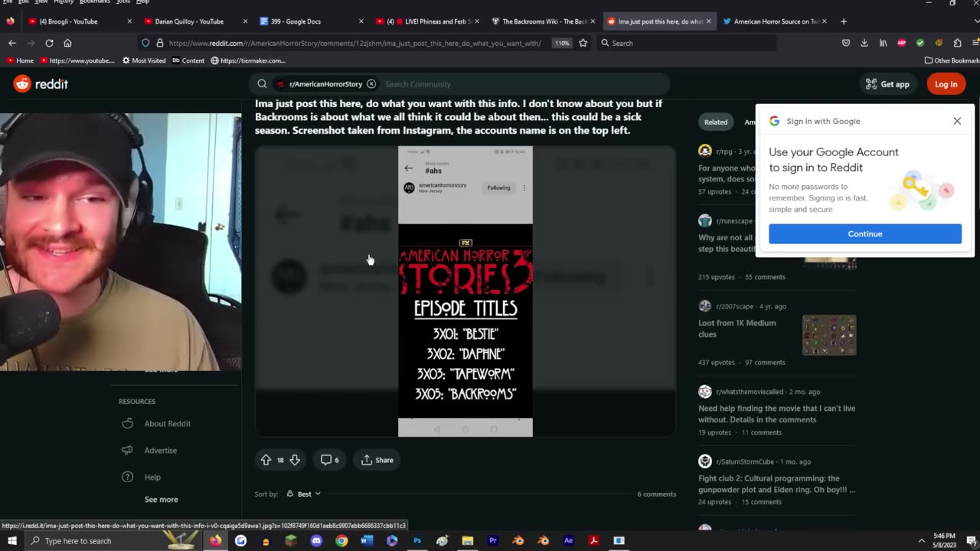Click Continue in Google sign-in prompt
This screenshot has height=551, width=980.
pyautogui.click(x=865, y=234)
